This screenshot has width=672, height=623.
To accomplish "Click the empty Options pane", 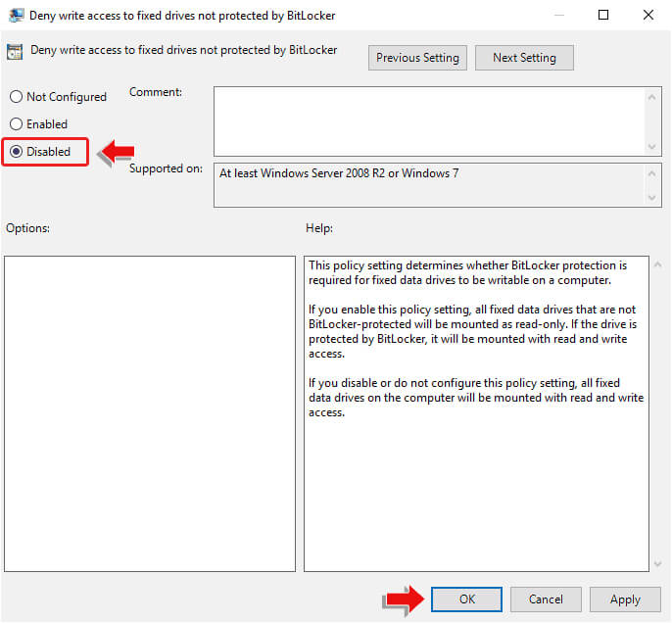I will pyautogui.click(x=150, y=413).
